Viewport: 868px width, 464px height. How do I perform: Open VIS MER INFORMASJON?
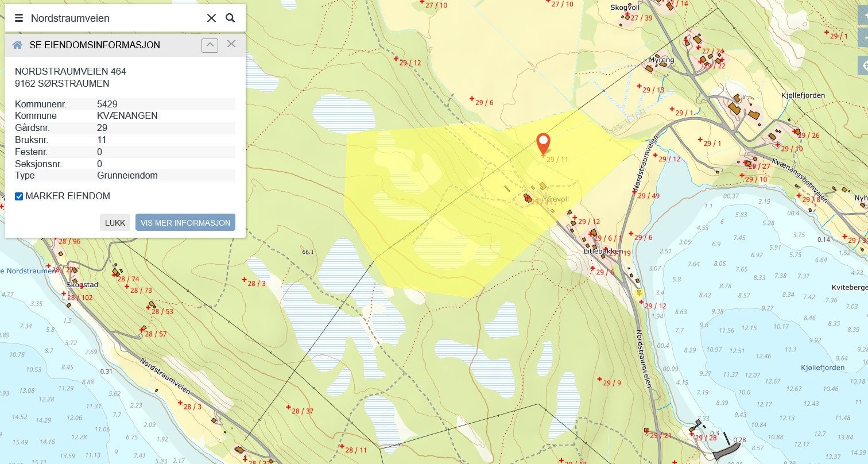185,223
